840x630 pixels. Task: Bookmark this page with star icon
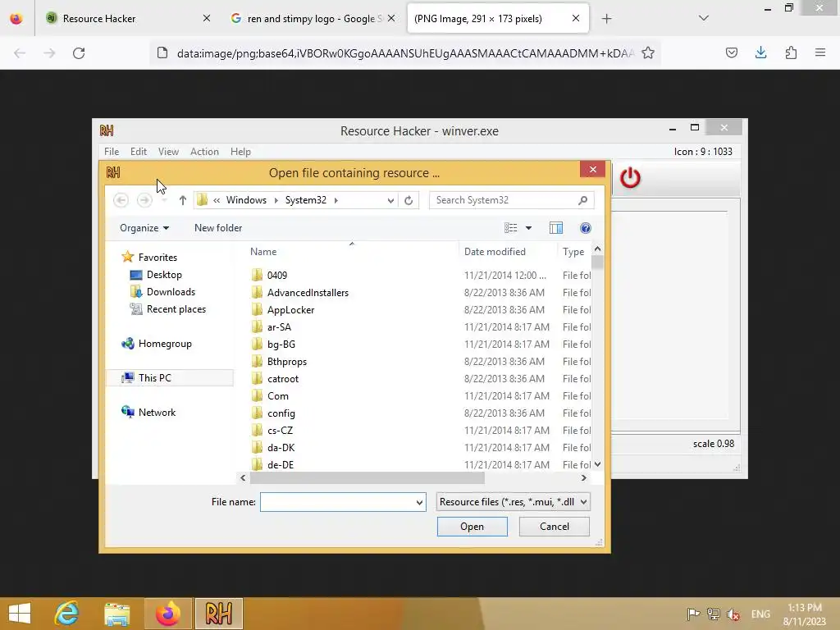648,52
